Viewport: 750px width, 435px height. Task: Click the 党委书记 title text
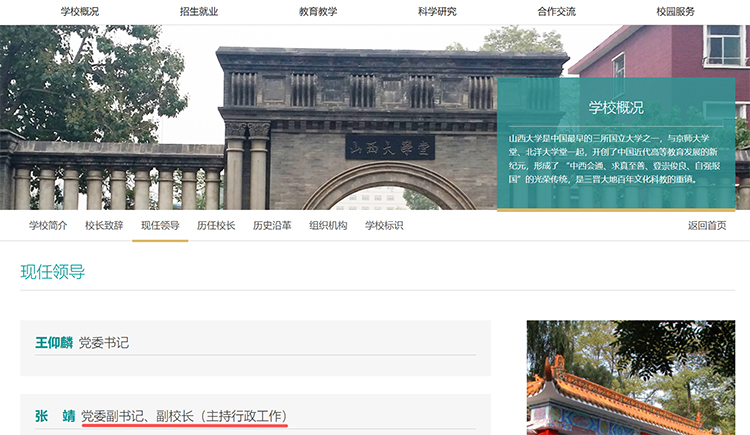click(x=104, y=343)
